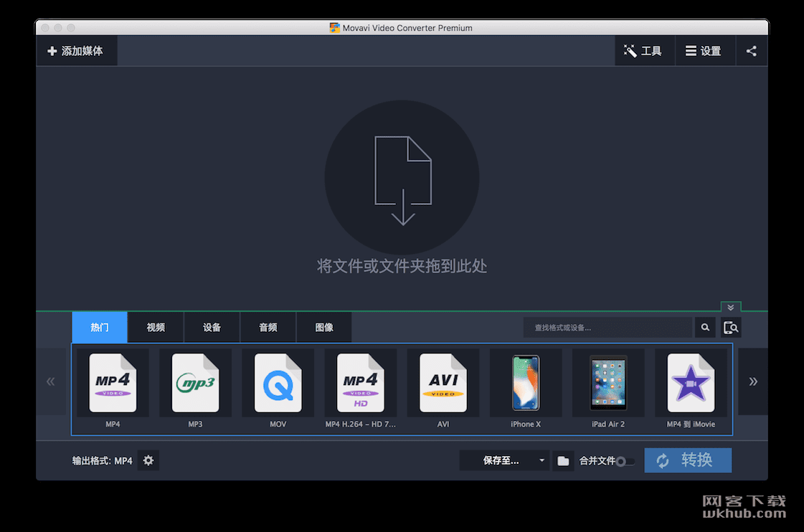Switch to the 设备 devices tab
This screenshot has width=804, height=532.
click(212, 327)
